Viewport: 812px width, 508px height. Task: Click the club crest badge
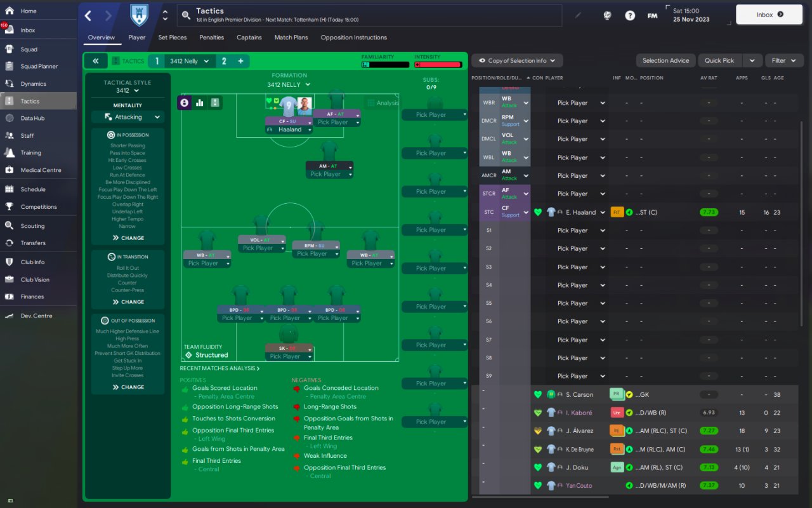pyautogui.click(x=139, y=15)
